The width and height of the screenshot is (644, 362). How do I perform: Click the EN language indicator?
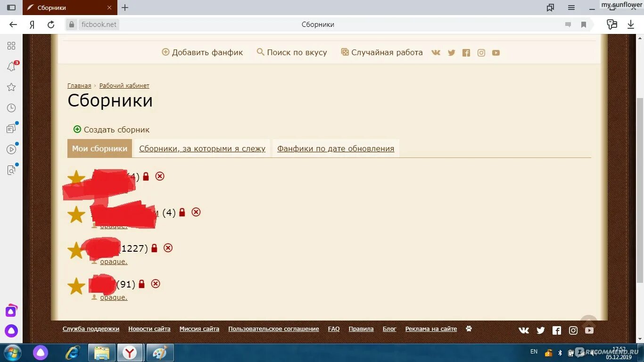534,352
